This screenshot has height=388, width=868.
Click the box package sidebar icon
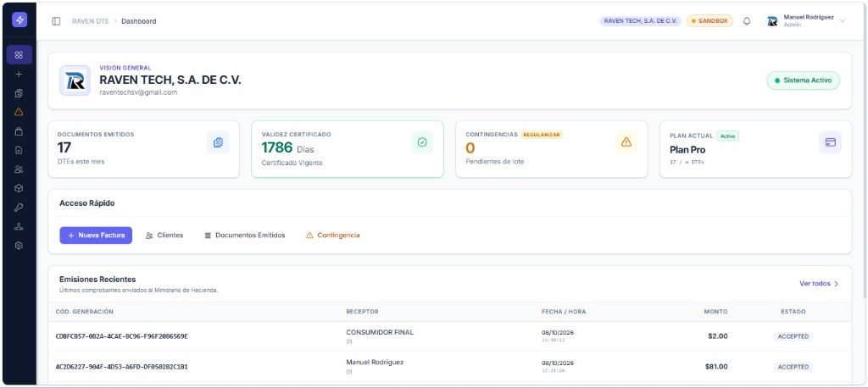pyautogui.click(x=19, y=188)
